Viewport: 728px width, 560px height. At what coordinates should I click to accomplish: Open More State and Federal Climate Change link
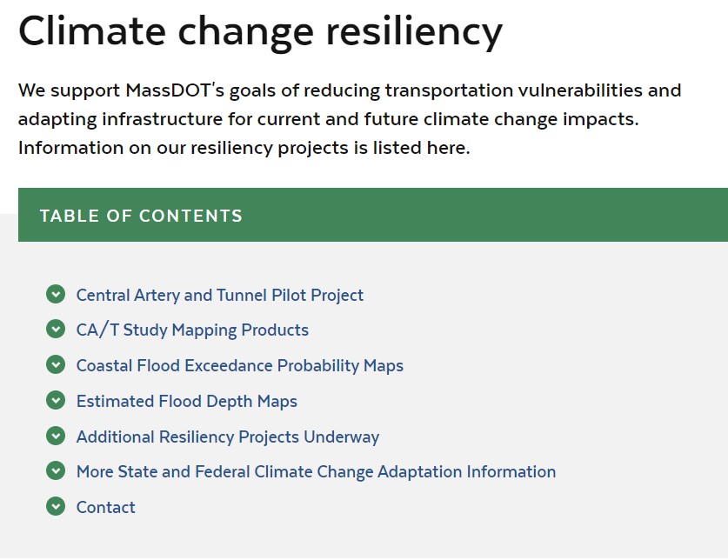pos(316,472)
